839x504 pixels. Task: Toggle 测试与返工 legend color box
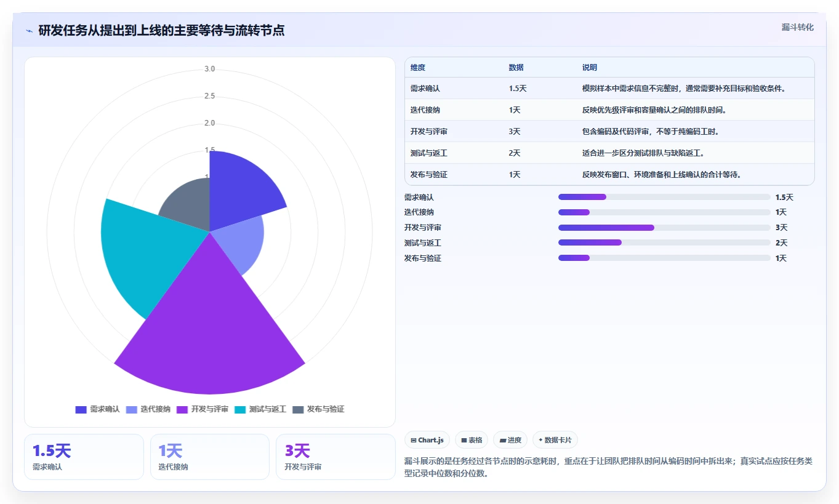tap(240, 410)
